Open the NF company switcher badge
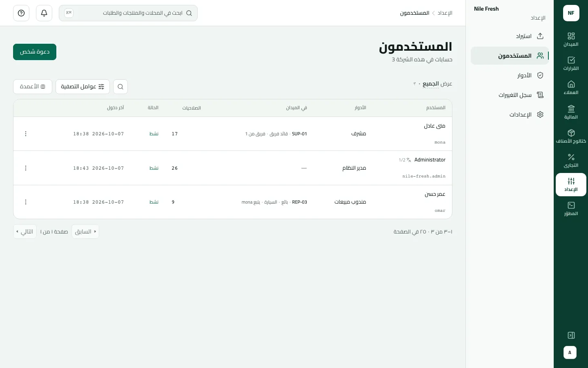The width and height of the screenshot is (588, 368). (571, 13)
